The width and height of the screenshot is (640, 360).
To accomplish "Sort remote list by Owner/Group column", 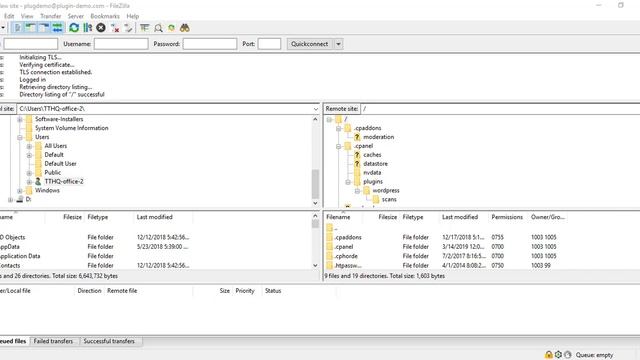I will [547, 217].
